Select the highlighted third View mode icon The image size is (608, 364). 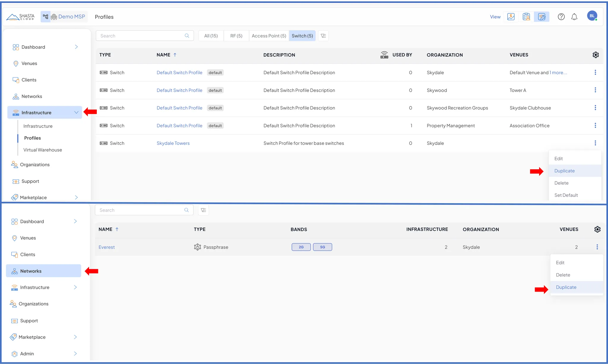click(541, 17)
